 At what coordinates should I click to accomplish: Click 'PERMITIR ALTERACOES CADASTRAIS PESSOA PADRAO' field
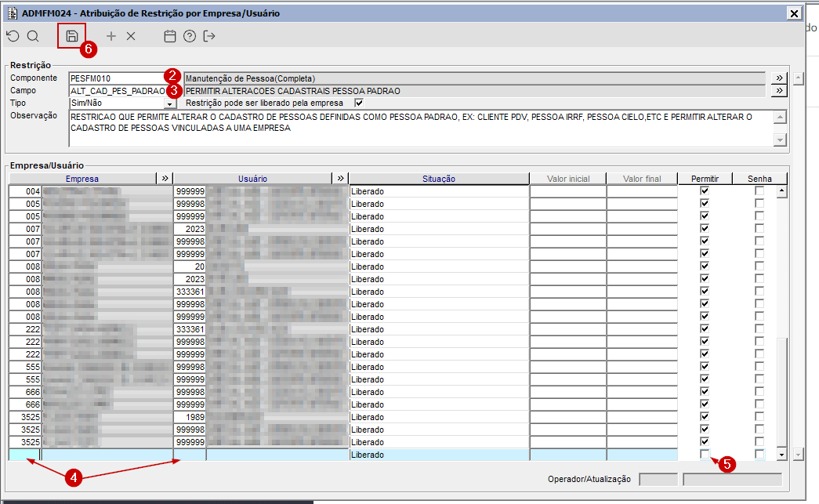point(475,91)
